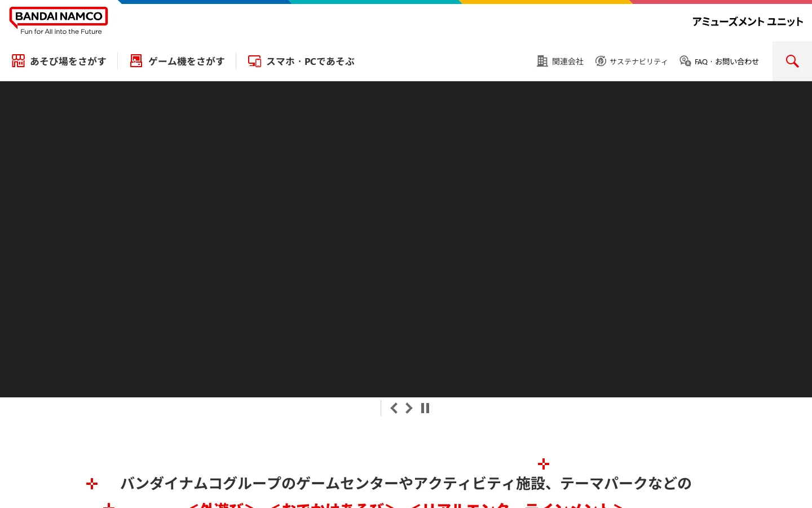Click the バンダイナムコグループ intro sentence

(x=406, y=483)
